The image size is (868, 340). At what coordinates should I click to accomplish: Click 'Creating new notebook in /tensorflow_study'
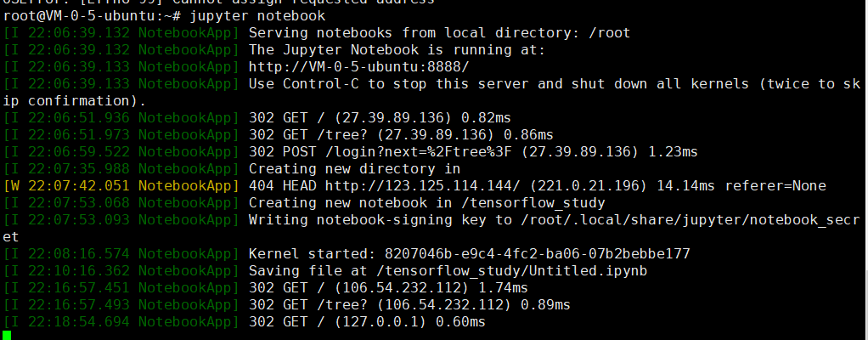pos(427,202)
